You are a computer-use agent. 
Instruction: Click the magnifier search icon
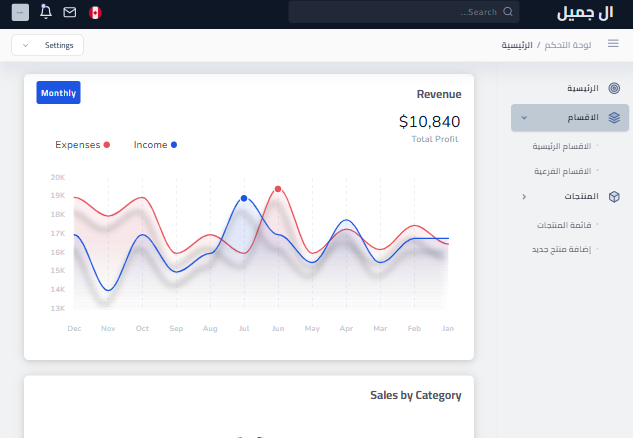(508, 12)
